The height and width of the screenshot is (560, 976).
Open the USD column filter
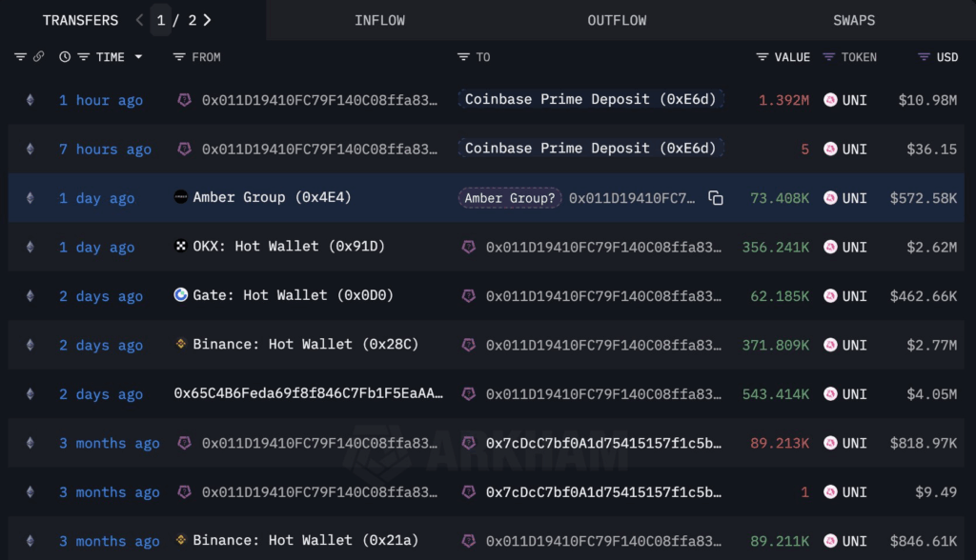(924, 57)
